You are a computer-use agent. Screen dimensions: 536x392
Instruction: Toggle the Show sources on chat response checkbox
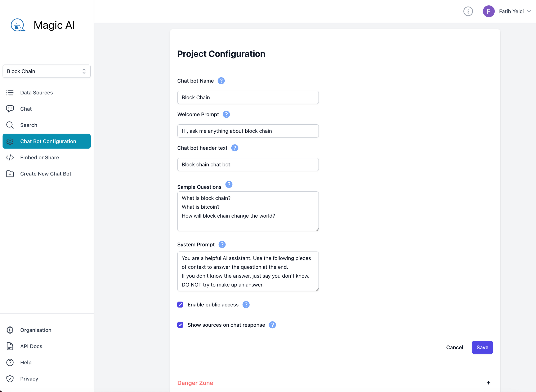pyautogui.click(x=181, y=325)
